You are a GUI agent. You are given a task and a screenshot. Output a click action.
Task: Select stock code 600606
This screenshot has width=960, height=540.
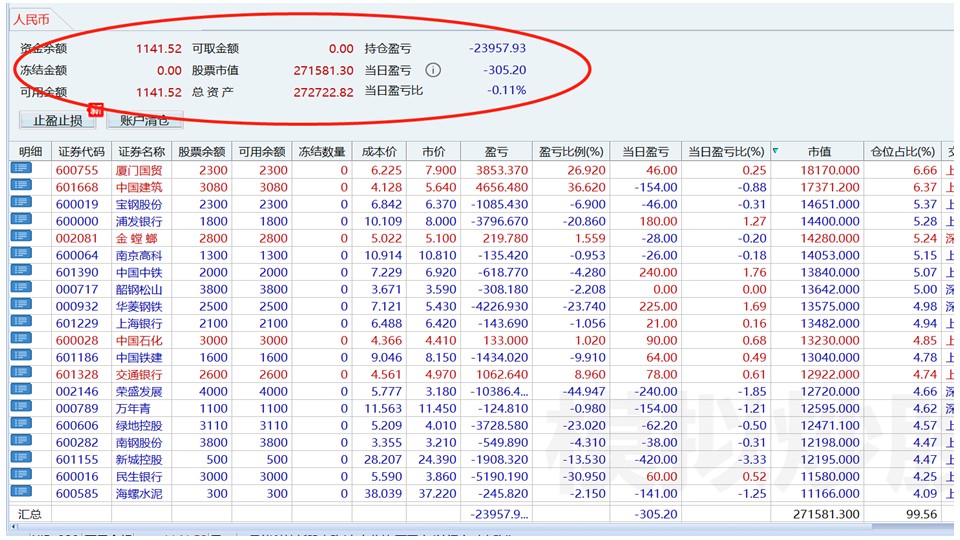77,426
